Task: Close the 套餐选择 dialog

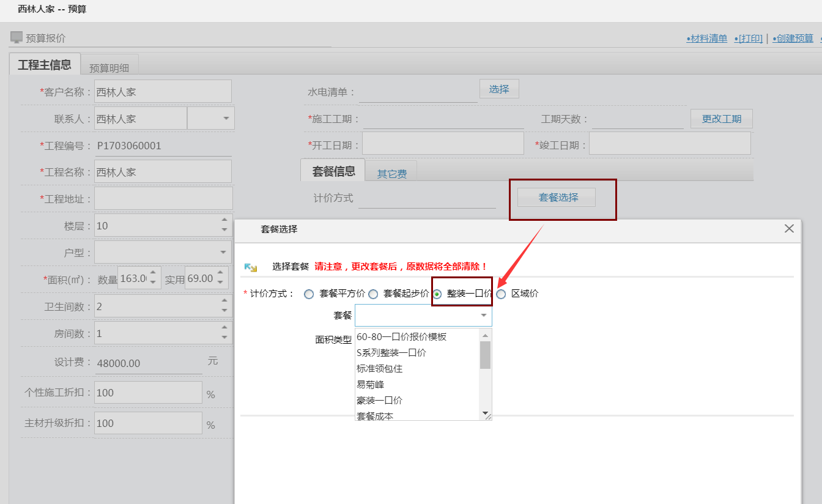Action: click(789, 229)
